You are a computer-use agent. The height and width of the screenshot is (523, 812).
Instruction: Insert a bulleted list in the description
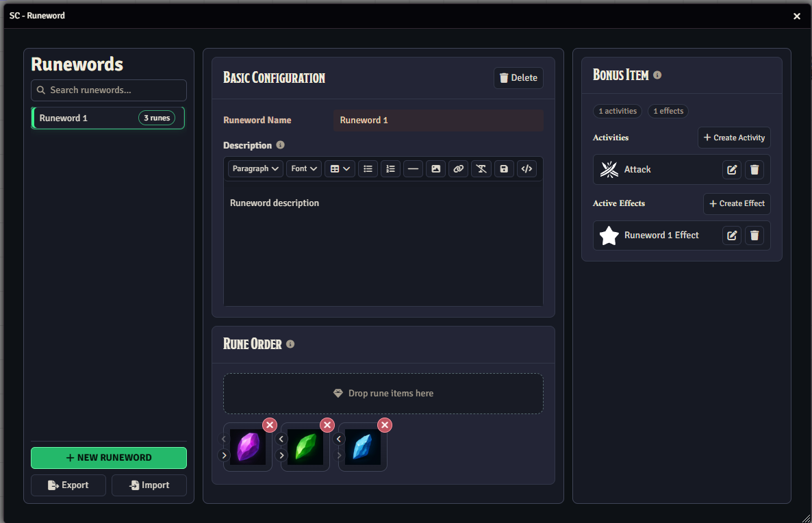tap(368, 169)
